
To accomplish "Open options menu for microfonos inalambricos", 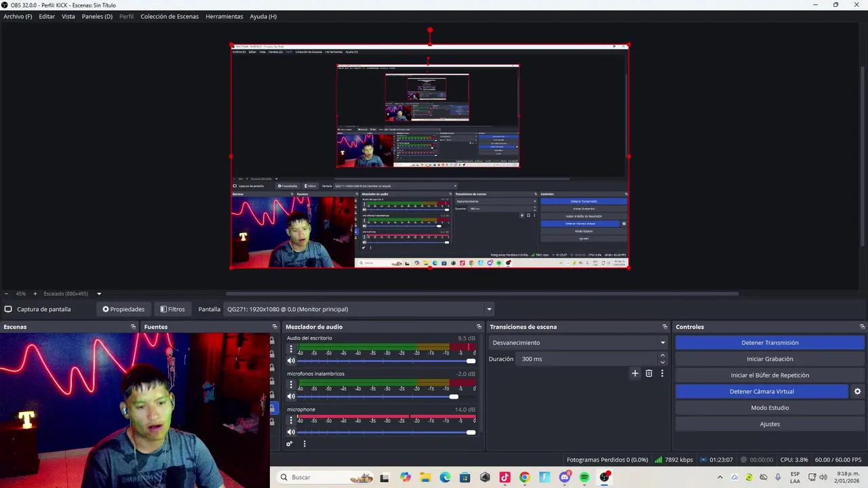I will coord(291,385).
